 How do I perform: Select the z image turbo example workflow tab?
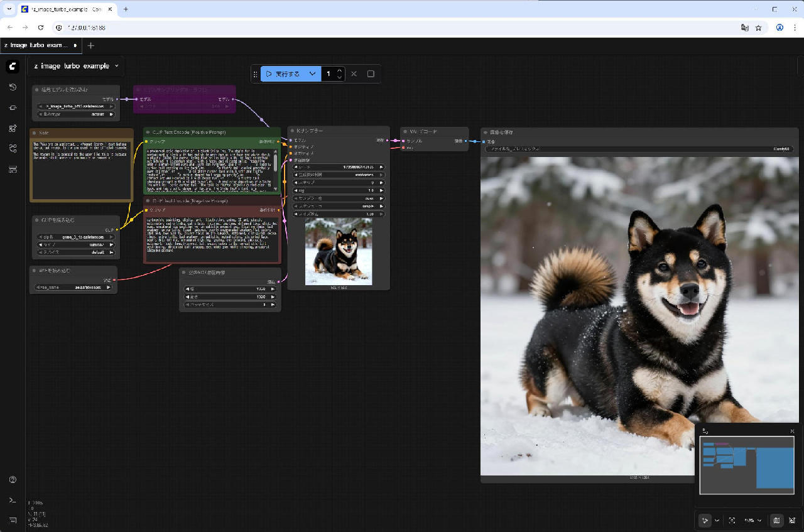coord(36,45)
